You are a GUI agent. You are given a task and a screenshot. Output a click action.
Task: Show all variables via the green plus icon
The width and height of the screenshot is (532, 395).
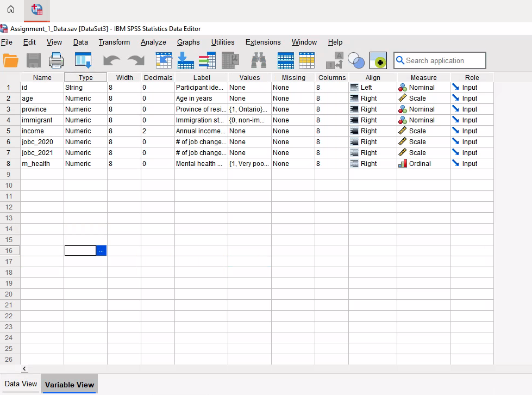(379, 60)
